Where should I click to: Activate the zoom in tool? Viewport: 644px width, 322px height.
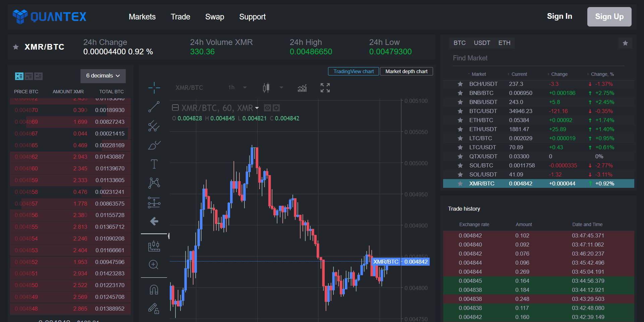[x=154, y=265]
